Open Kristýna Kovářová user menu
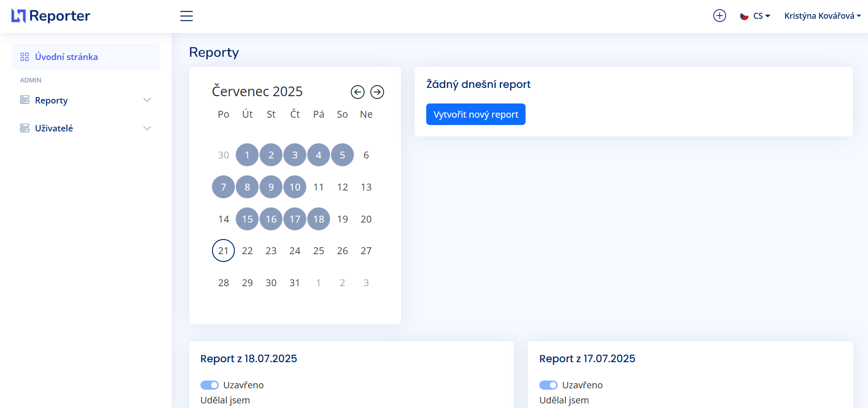The height and width of the screenshot is (408, 868). point(822,16)
